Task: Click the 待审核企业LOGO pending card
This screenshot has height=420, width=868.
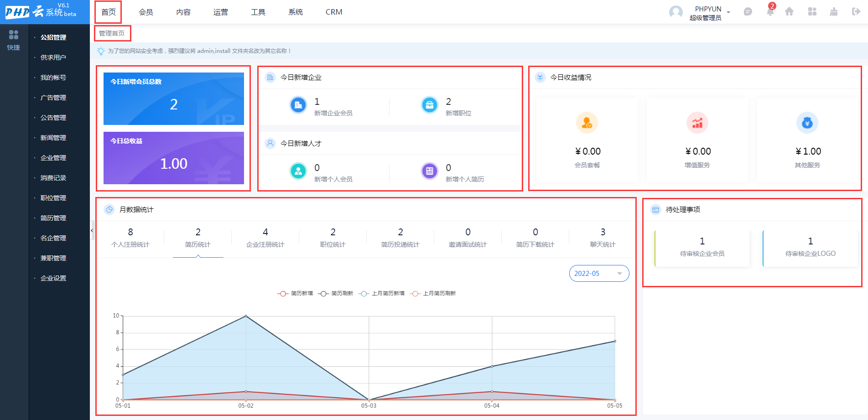Action: click(x=810, y=248)
